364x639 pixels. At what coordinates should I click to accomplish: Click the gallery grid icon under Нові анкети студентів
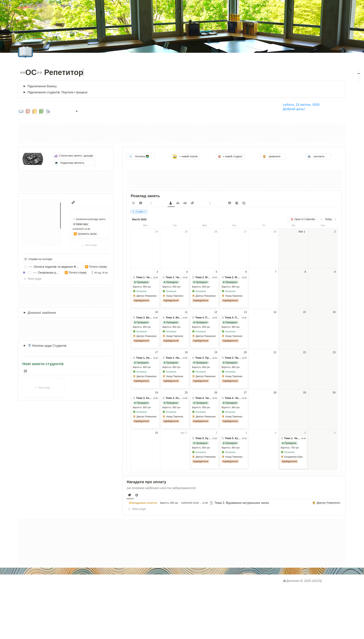click(26, 371)
